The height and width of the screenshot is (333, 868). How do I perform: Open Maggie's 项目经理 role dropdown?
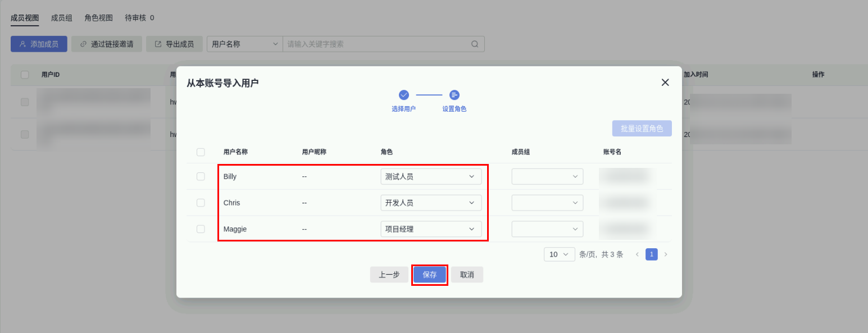coord(431,229)
